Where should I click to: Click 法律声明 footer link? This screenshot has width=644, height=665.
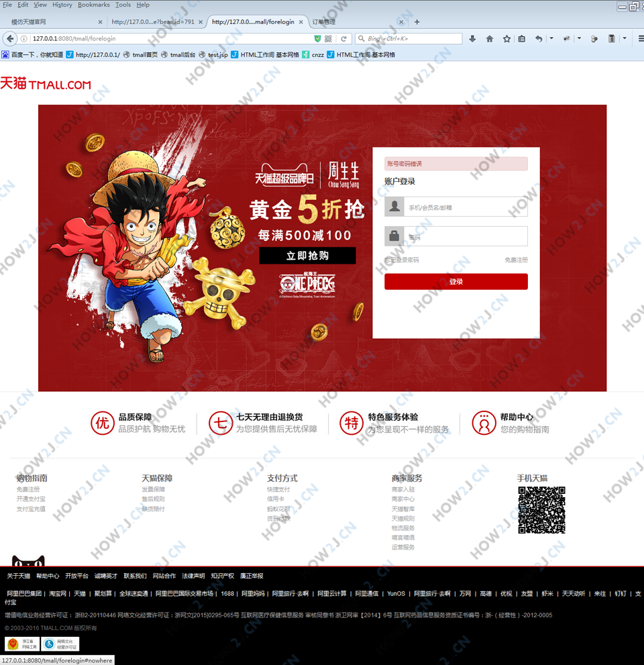click(193, 576)
